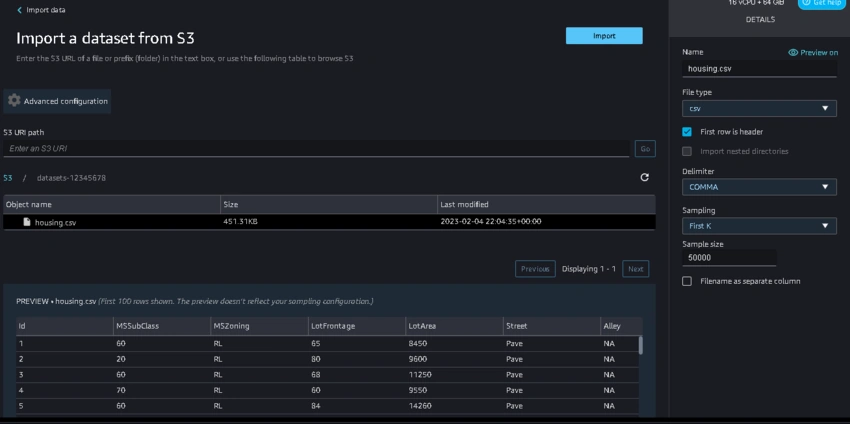Click the Get help button
Screen dimensions: 850x424
pyautogui.click(x=822, y=3)
